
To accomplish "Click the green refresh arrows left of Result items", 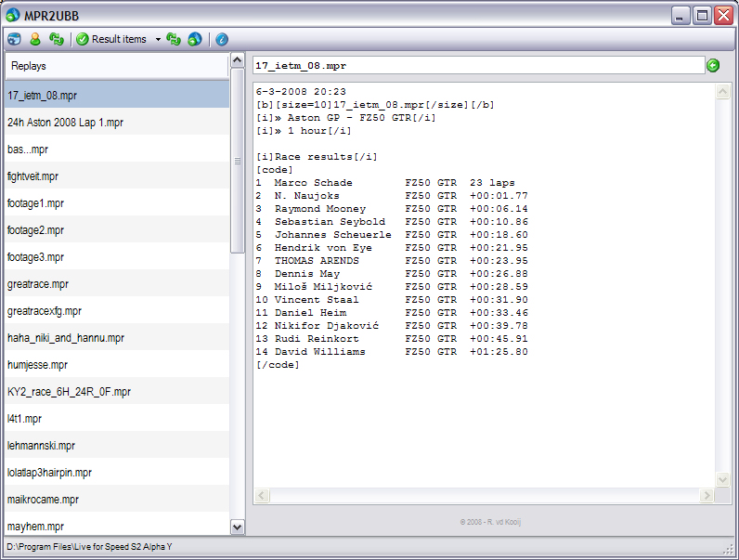I will pos(56,39).
